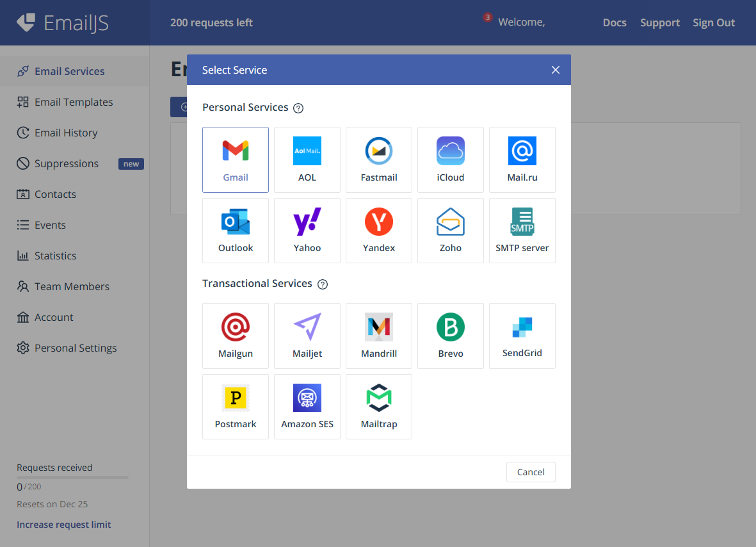Image resolution: width=756 pixels, height=547 pixels.
Task: Pick Fastmail as the email service
Action: (x=379, y=159)
